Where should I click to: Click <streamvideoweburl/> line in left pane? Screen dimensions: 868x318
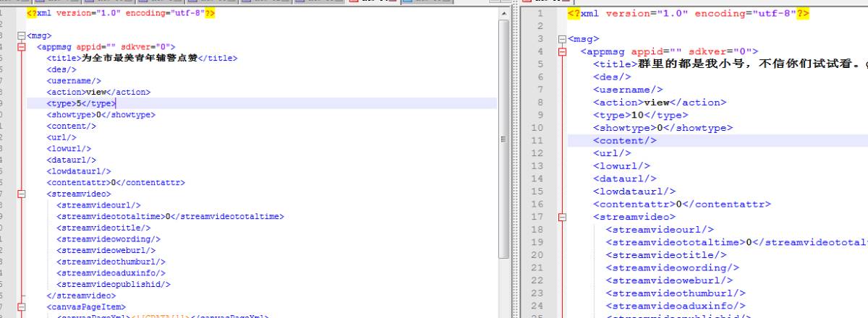(106, 250)
